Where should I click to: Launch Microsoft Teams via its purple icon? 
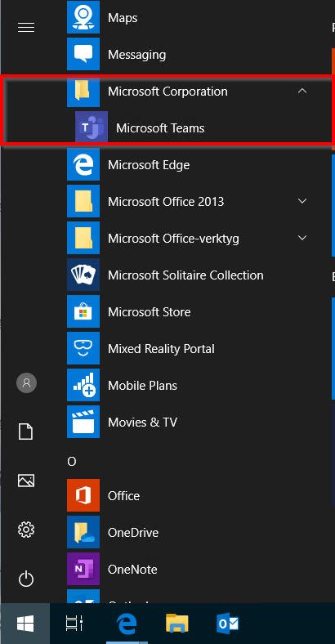pos(92,127)
